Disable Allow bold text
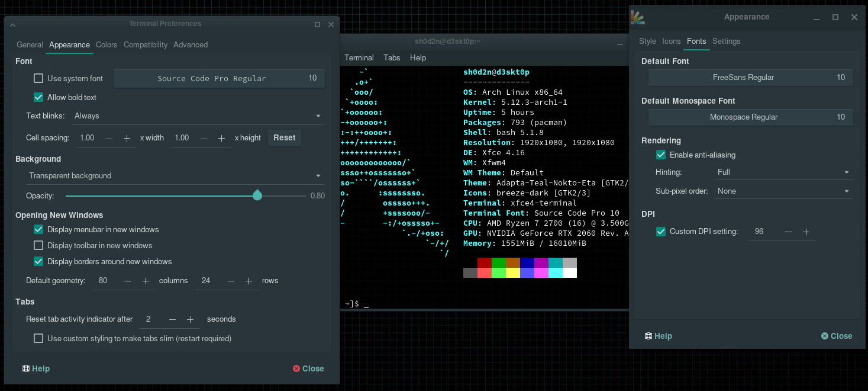 click(38, 97)
